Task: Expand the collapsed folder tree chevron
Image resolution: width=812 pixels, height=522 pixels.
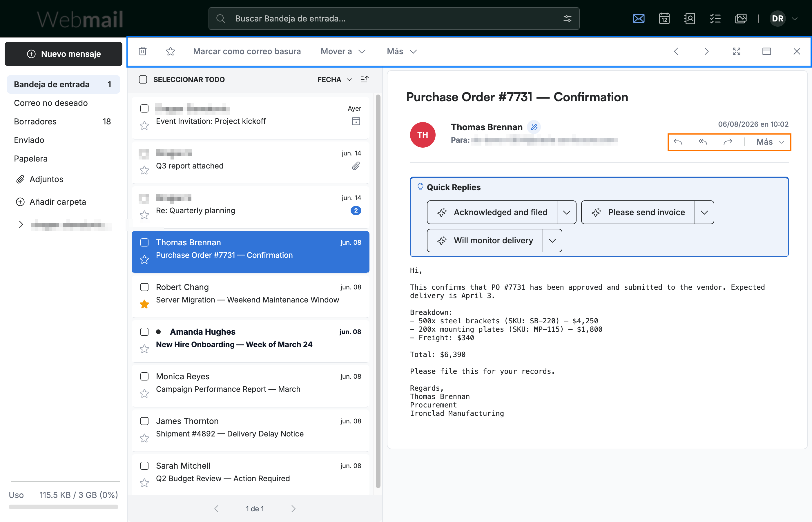Action: pos(21,224)
